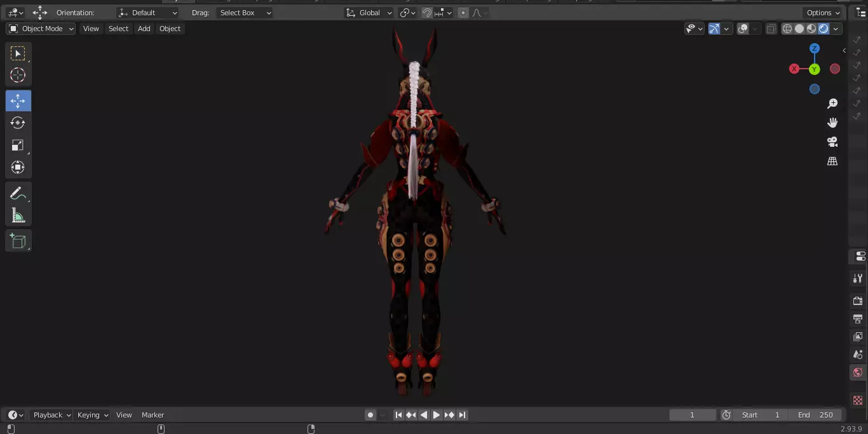Jump to previous keyframe
This screenshot has width=868, height=434.
[x=411, y=415]
